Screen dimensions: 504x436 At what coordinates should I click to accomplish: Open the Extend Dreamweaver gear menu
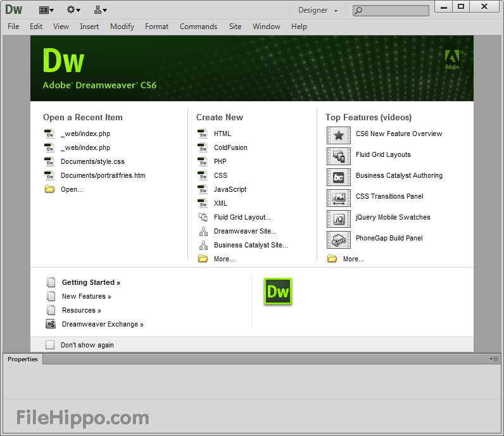(x=73, y=10)
